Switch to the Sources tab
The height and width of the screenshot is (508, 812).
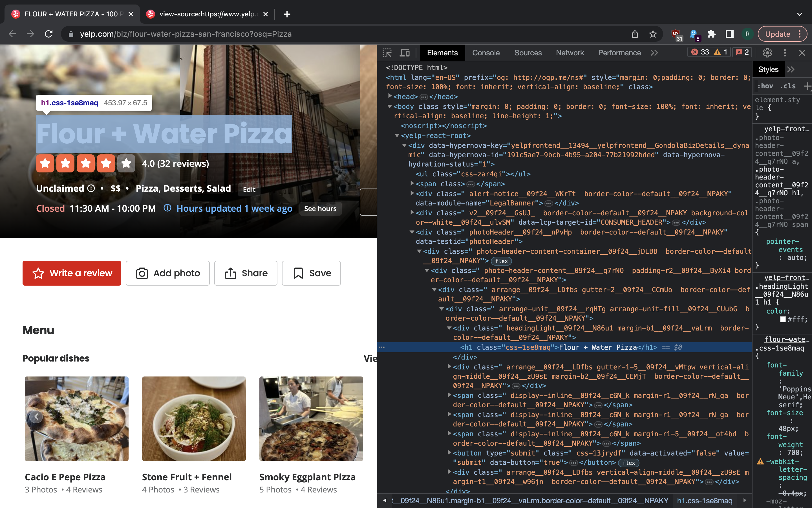[528, 53]
